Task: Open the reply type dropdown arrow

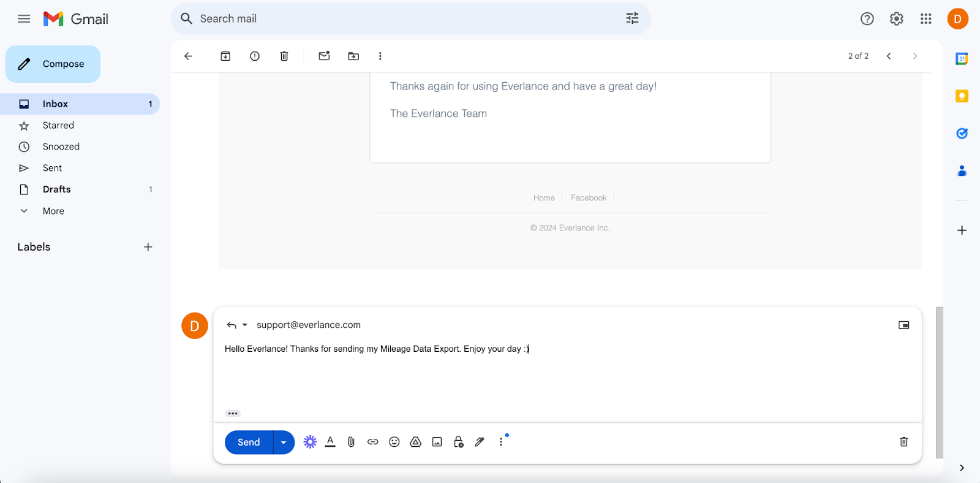Action: [245, 325]
